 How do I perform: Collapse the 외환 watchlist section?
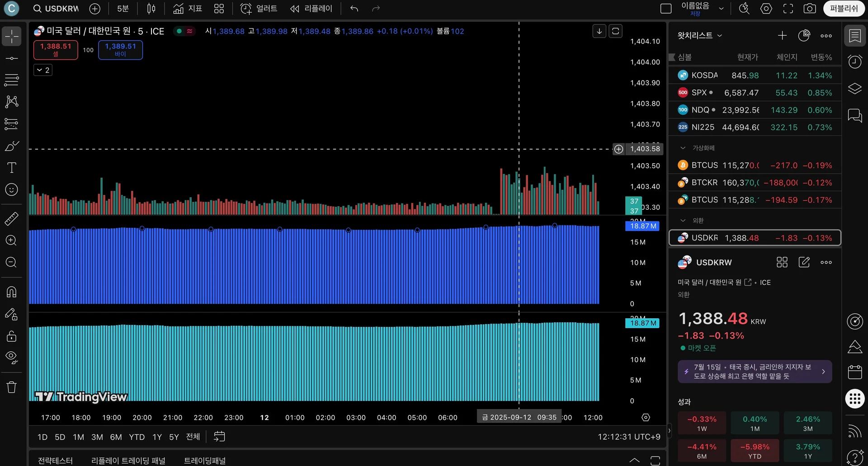pyautogui.click(x=683, y=221)
